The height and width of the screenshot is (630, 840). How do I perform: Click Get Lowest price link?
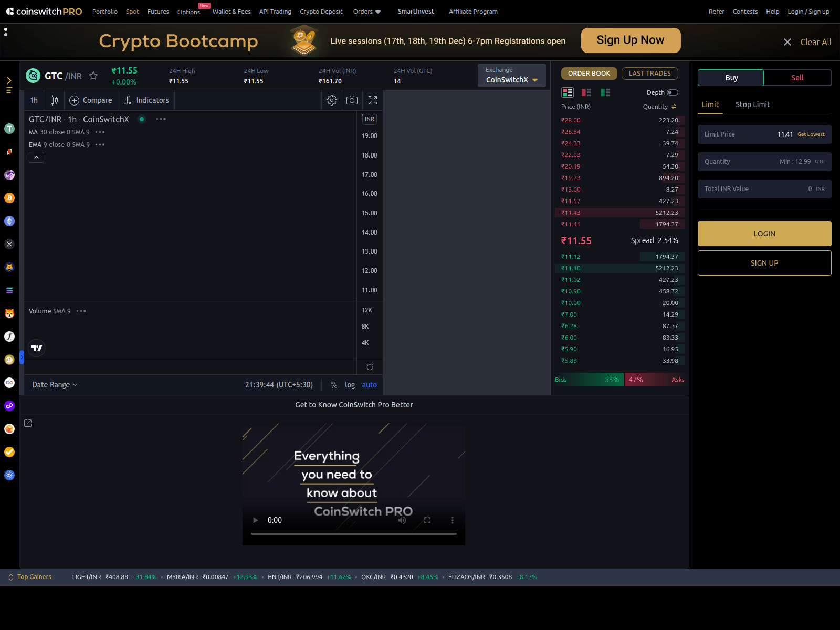[x=811, y=134]
